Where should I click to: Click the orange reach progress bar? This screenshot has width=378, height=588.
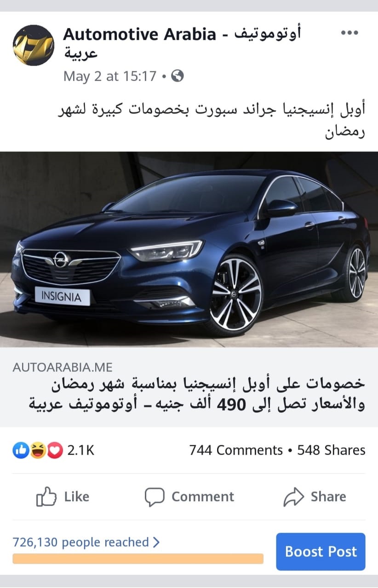[x=138, y=559]
